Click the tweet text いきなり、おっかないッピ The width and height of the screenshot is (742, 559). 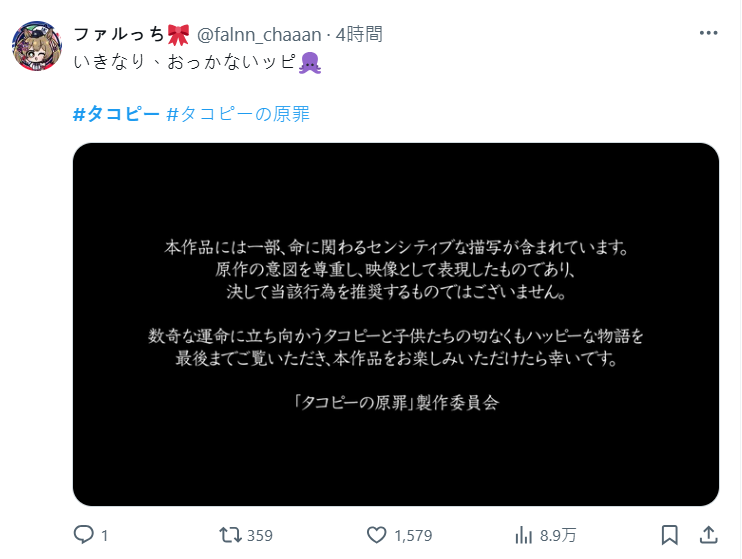(x=197, y=62)
